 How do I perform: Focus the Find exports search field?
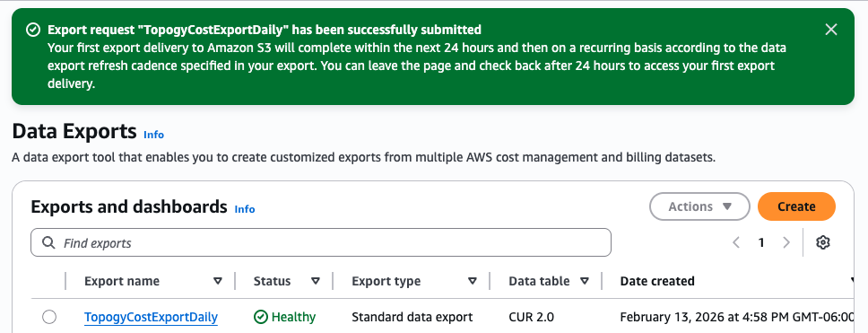coord(321,242)
